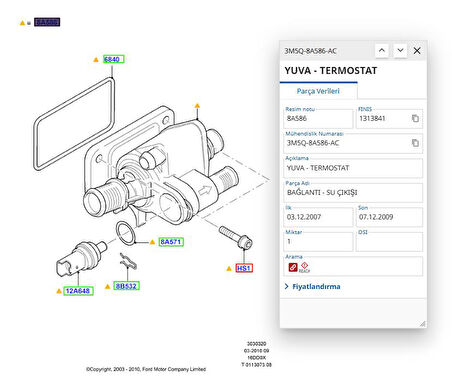Click the diagram code T 0113073 08
Viewport: 452px width, 387px height.
(256, 365)
